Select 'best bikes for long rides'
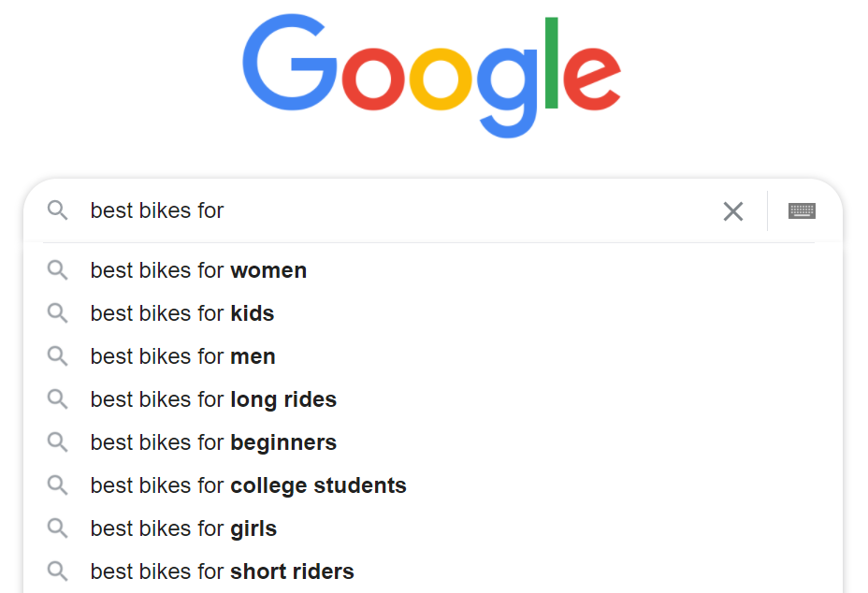This screenshot has height=593, width=868. pyautogui.click(x=213, y=399)
